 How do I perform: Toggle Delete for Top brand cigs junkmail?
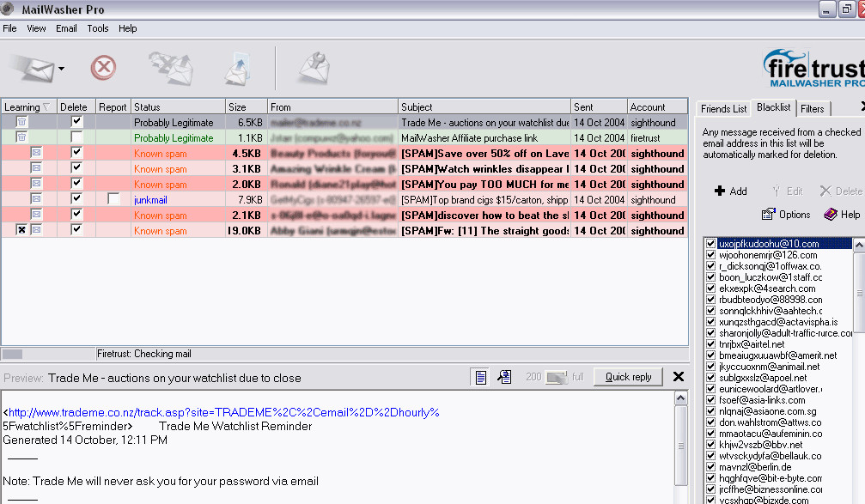(x=76, y=199)
